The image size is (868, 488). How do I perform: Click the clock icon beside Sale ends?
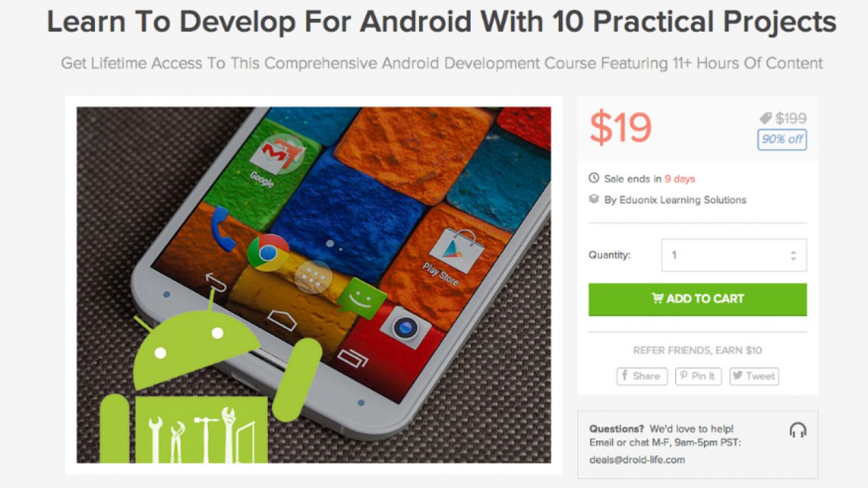point(594,179)
